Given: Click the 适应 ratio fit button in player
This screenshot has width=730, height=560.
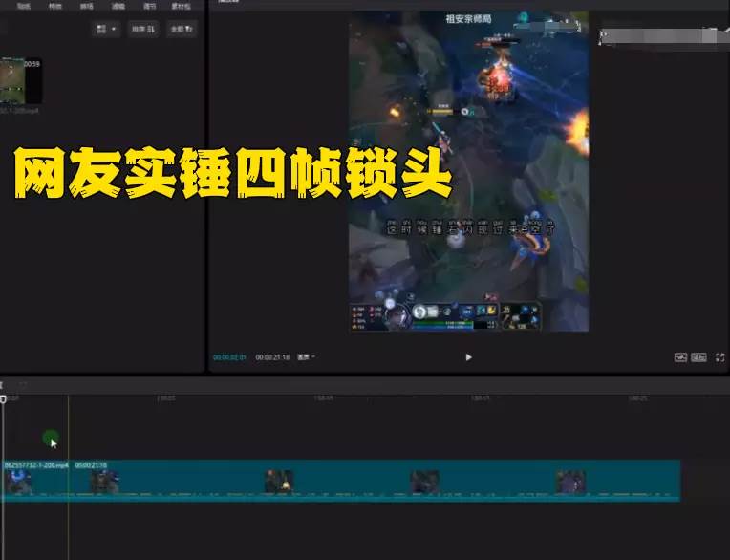Looking at the screenshot, I should [698, 357].
